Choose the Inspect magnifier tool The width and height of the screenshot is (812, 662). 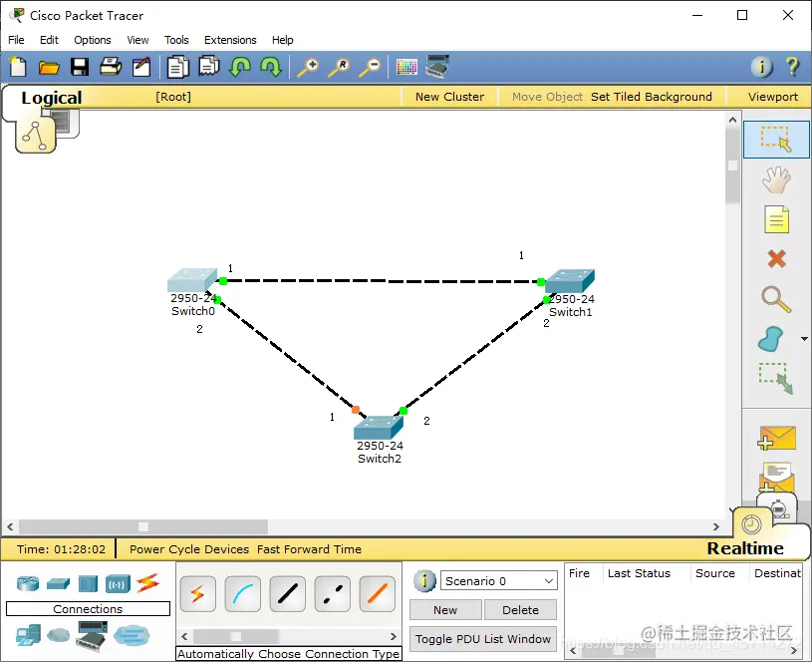[776, 299]
